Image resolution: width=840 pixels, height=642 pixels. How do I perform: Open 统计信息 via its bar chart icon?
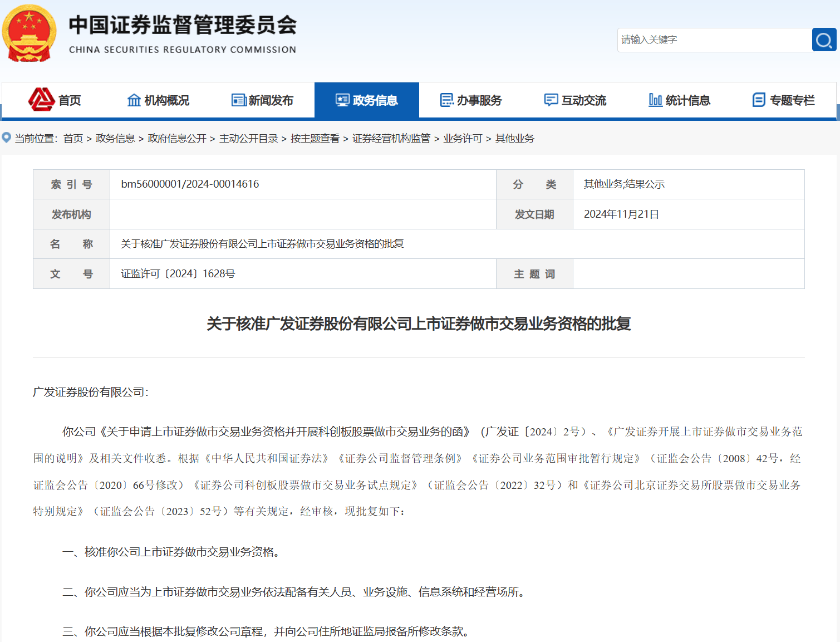[655, 100]
